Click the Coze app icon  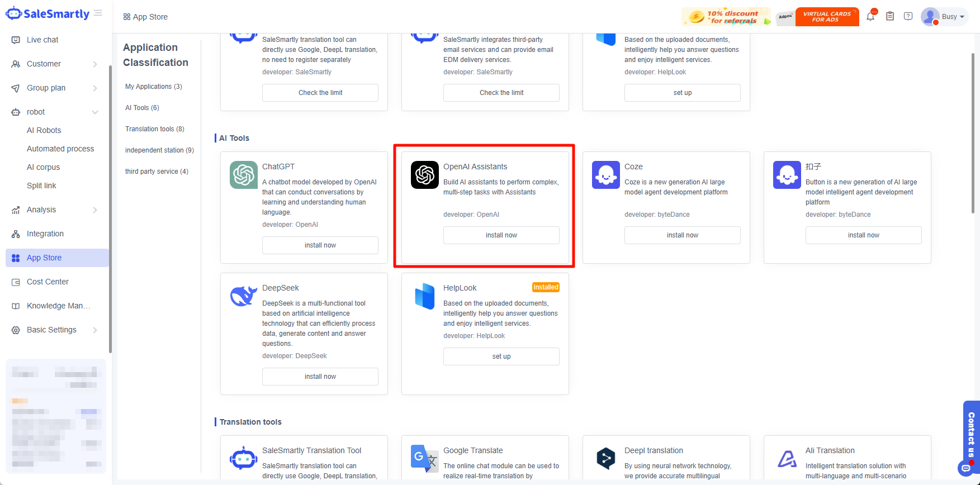[x=606, y=175]
